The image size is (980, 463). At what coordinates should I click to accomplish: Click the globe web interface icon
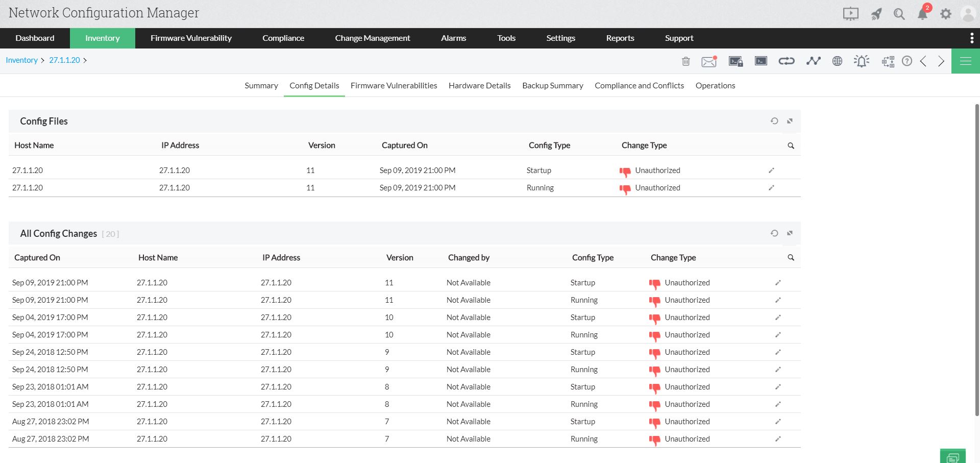click(x=837, y=61)
